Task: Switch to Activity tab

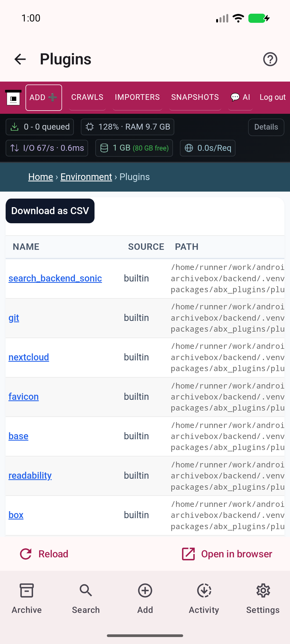Action: [204, 599]
